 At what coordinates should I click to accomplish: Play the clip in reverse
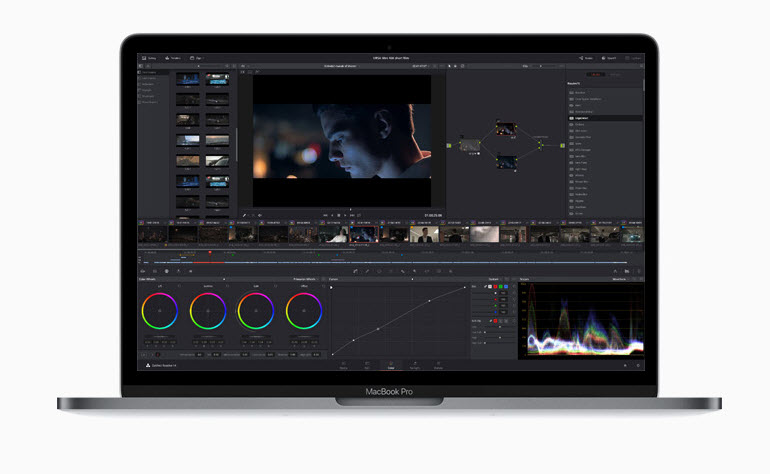click(x=332, y=215)
